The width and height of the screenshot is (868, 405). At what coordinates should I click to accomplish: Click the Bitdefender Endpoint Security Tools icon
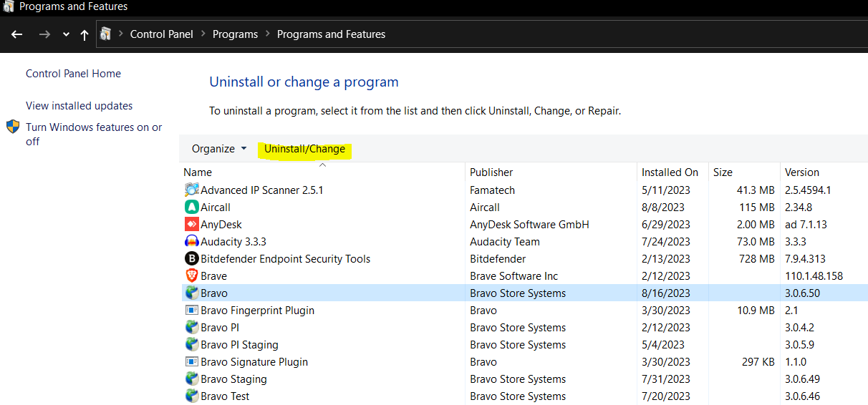pyautogui.click(x=191, y=259)
